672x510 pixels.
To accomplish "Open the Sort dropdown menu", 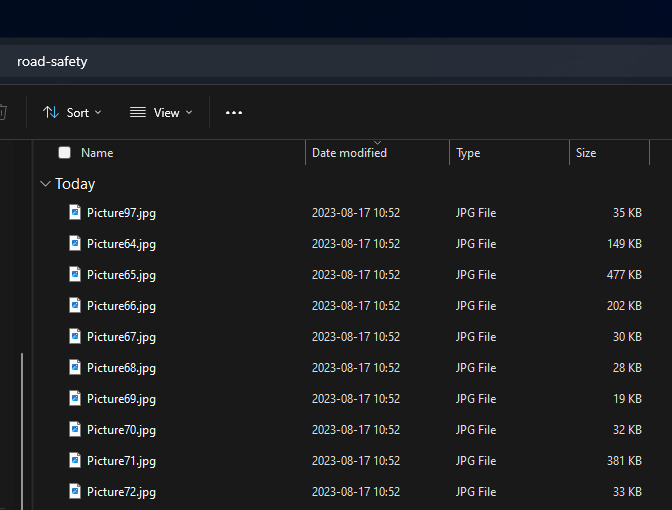I will (72, 113).
